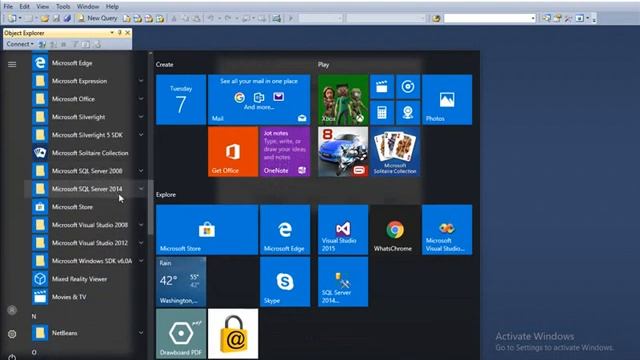640x360 pixels.
Task: Open the Connect dropdown in Object Explorer
Action: click(20, 44)
